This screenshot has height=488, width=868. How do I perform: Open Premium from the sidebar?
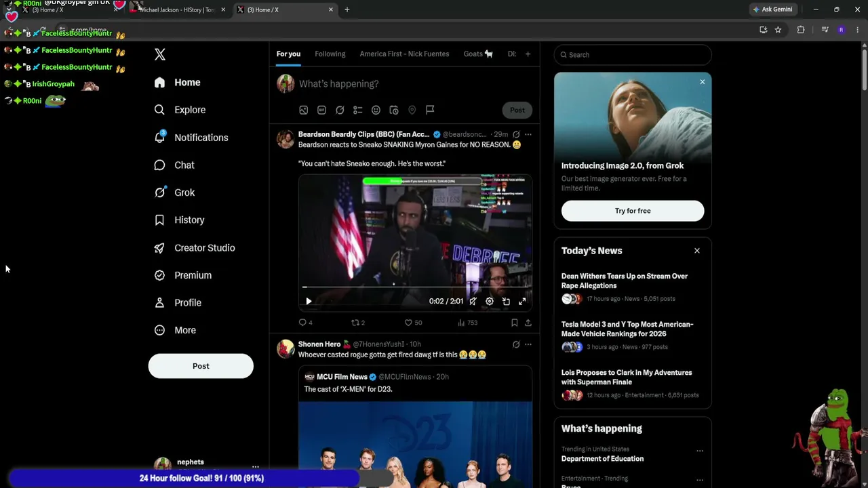(x=183, y=275)
